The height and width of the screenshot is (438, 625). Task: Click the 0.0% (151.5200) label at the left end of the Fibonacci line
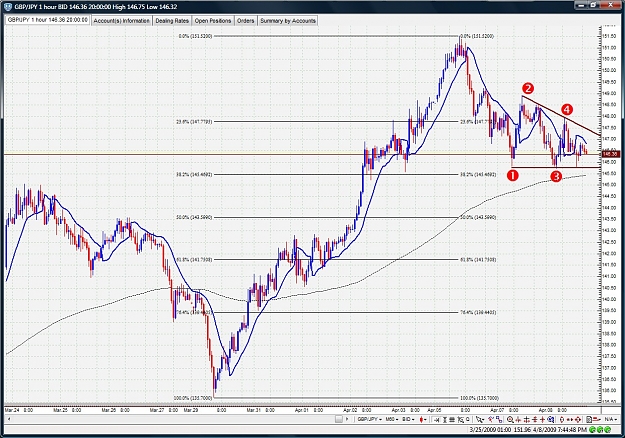pos(195,36)
